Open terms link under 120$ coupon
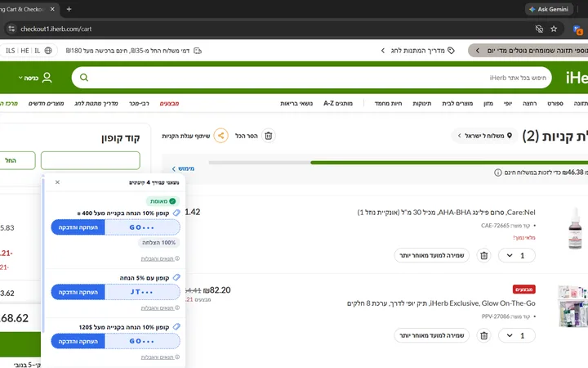 coord(160,357)
